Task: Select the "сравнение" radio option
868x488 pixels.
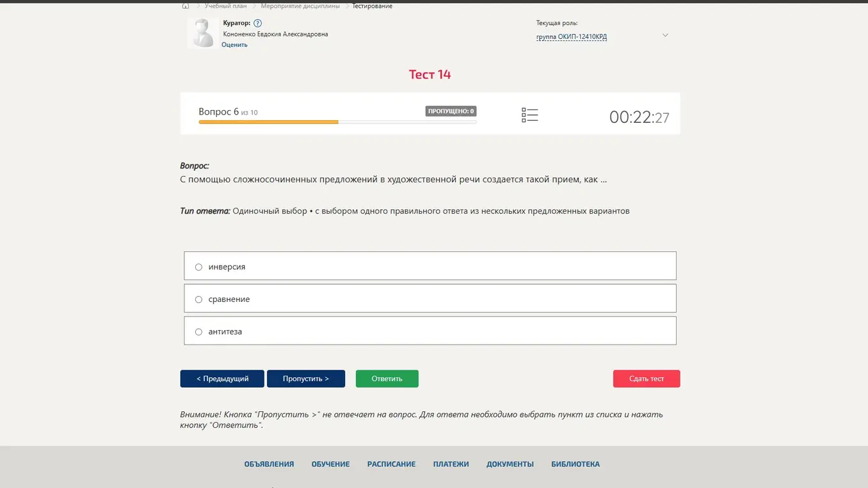Action: point(198,299)
